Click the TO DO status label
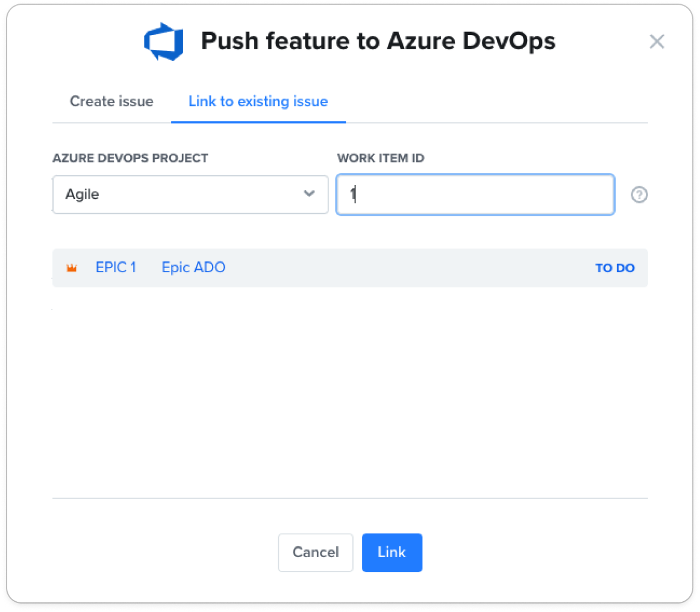This screenshot has width=700, height=612. 614,268
